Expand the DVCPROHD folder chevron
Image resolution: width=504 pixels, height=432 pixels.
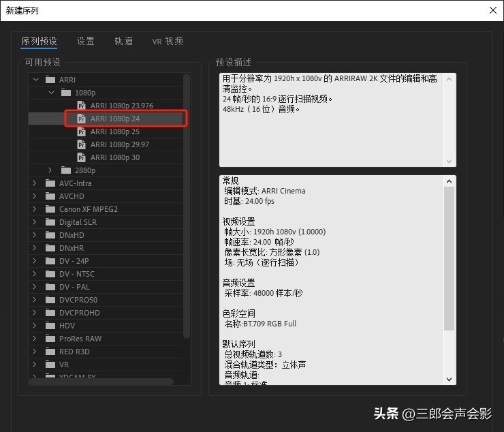tap(34, 313)
